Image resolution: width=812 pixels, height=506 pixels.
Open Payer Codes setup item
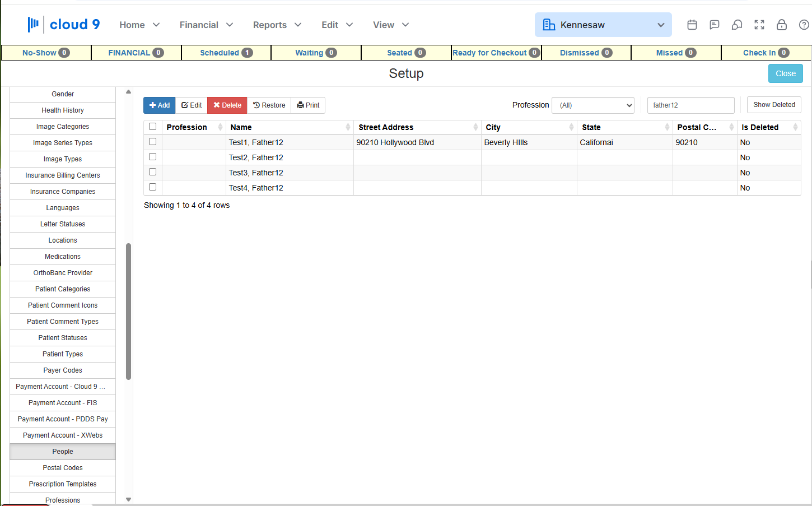click(63, 370)
